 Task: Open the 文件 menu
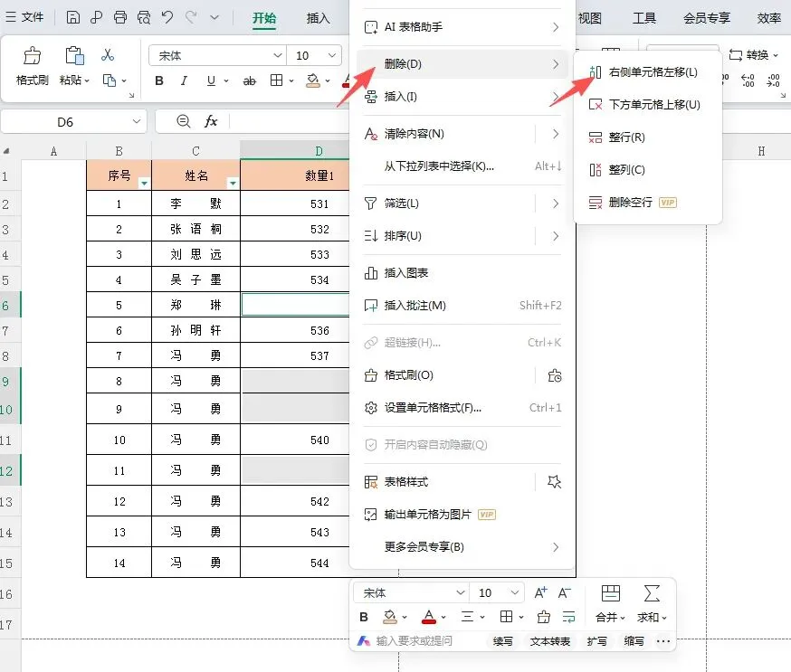(x=24, y=18)
